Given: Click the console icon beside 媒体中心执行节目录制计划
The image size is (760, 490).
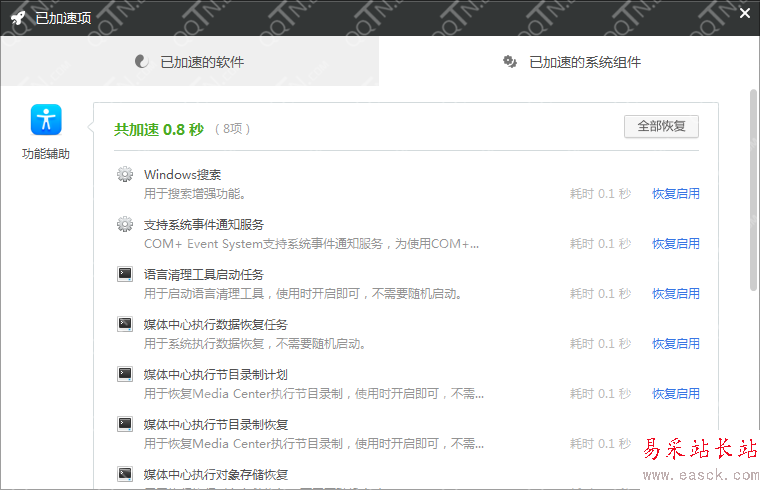Looking at the screenshot, I should 125,374.
